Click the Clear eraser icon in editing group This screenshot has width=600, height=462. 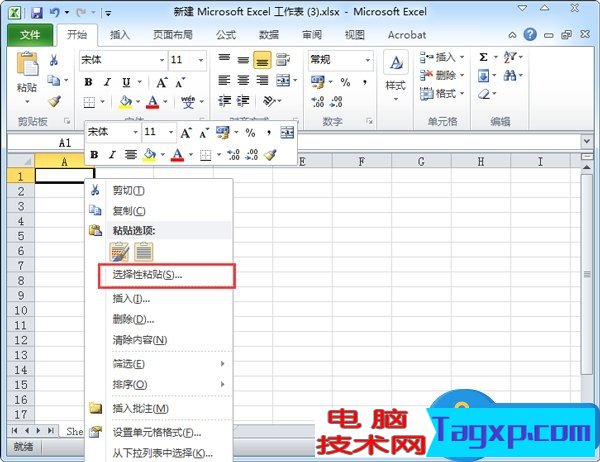click(x=484, y=93)
